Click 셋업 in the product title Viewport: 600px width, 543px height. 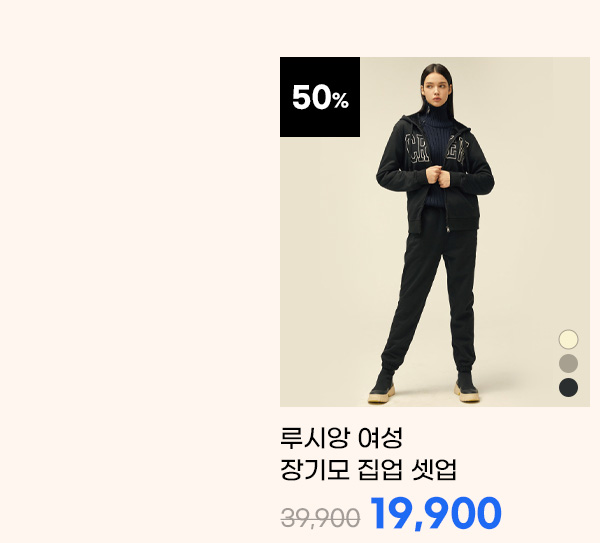[434, 470]
